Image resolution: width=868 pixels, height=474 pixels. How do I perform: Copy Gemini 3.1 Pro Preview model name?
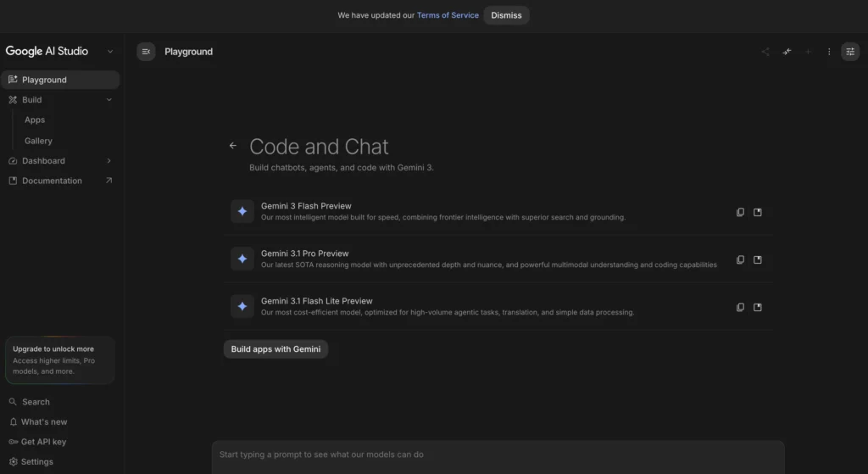tap(740, 259)
